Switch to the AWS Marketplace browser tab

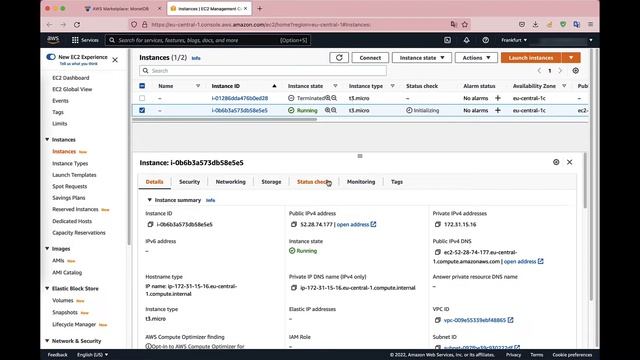120,9
